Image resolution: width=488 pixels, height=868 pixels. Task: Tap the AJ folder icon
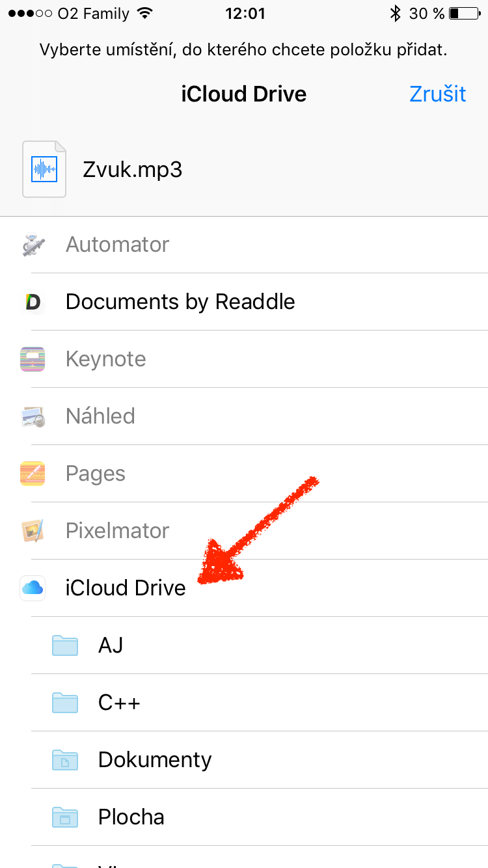pyautogui.click(x=65, y=645)
